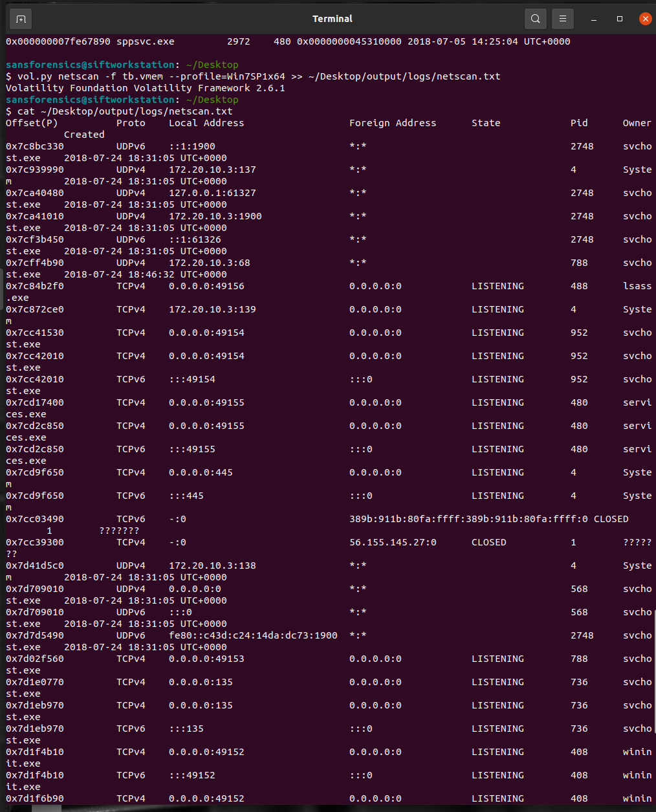Click offset 0x7cd17400
Image resolution: width=656 pixels, height=812 pixels.
[35, 402]
